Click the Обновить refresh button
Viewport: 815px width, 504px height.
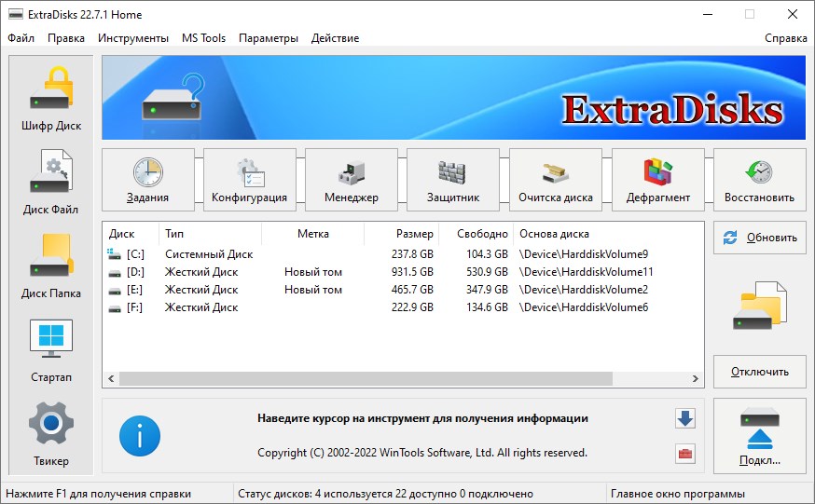point(759,238)
